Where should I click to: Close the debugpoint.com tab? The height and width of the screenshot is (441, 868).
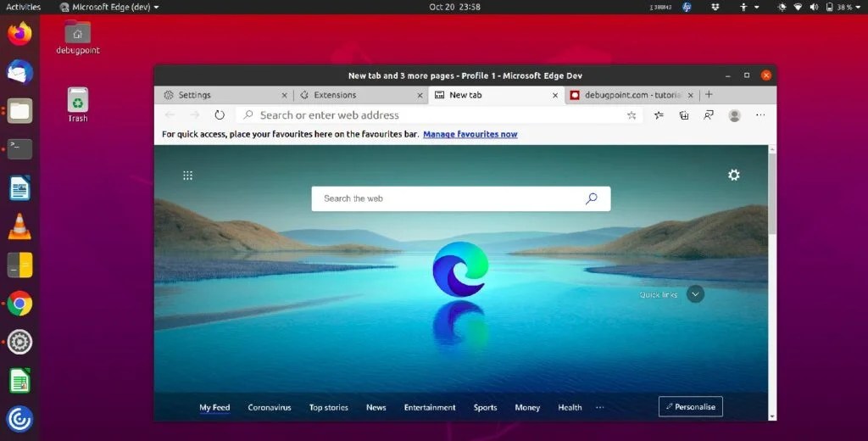pyautogui.click(x=690, y=96)
